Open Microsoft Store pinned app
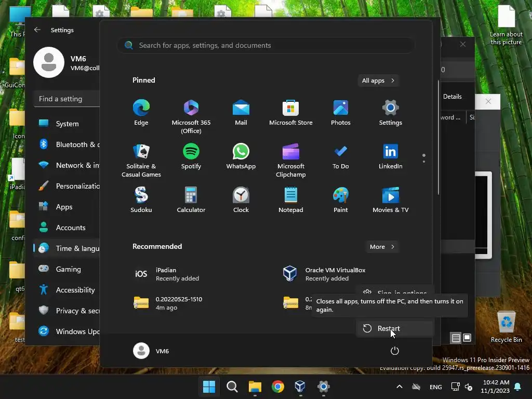This screenshot has width=532, height=399. 291,113
